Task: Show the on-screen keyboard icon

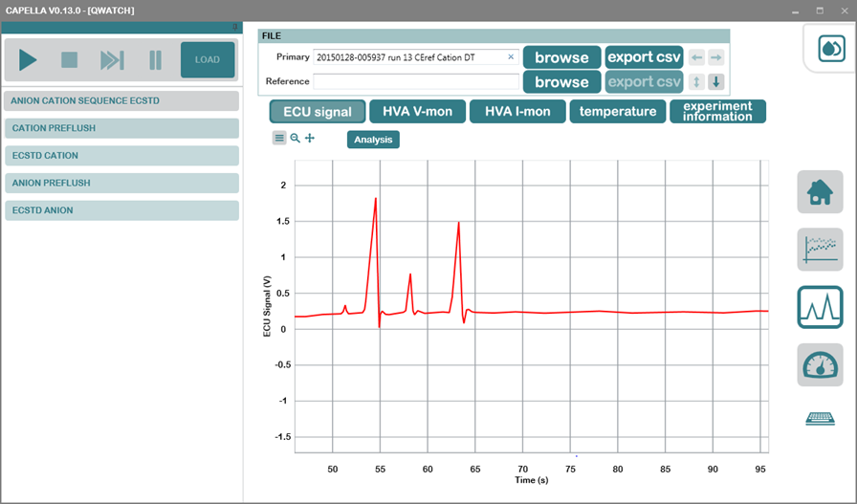Action: (820, 419)
